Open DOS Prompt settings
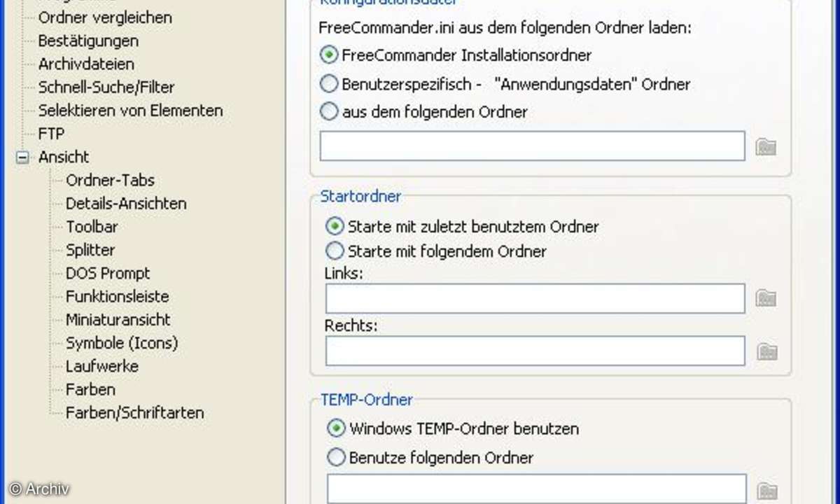 pyautogui.click(x=108, y=273)
